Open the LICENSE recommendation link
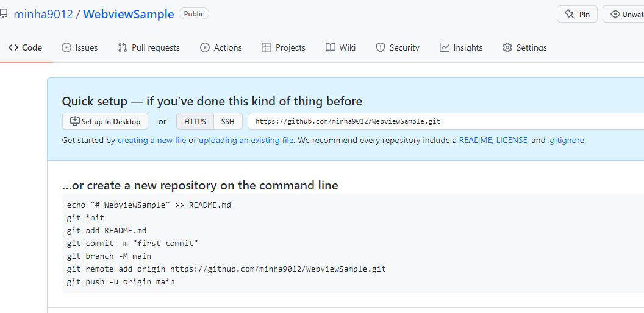Screen dimensions: 644x313 [512, 140]
